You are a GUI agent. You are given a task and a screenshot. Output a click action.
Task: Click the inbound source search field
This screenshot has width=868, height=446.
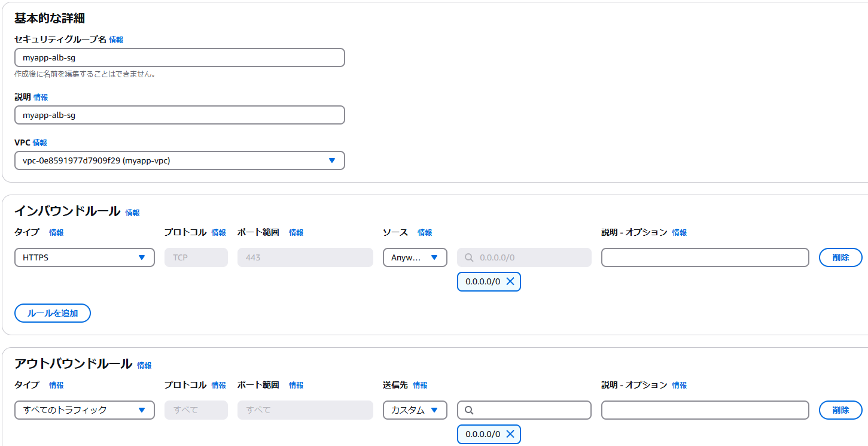coord(524,257)
